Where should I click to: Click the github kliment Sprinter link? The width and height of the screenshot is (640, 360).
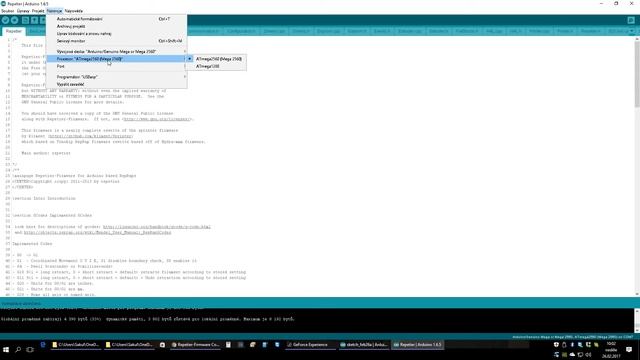90,136
